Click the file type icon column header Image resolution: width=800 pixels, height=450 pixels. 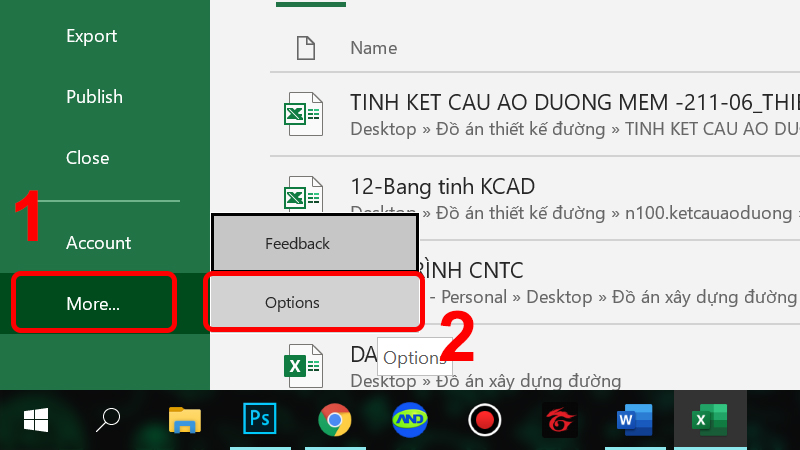pyautogui.click(x=305, y=47)
